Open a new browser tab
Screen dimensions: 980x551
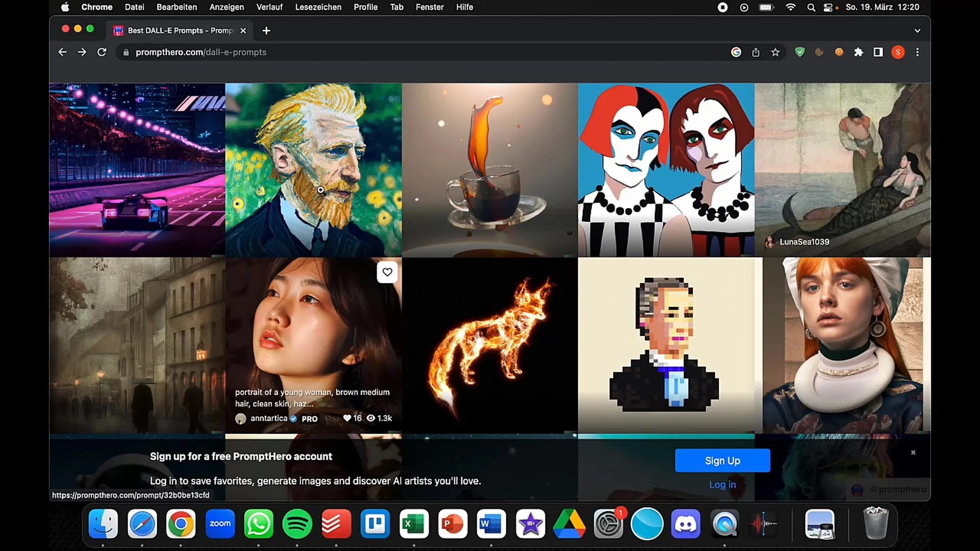pyautogui.click(x=266, y=31)
